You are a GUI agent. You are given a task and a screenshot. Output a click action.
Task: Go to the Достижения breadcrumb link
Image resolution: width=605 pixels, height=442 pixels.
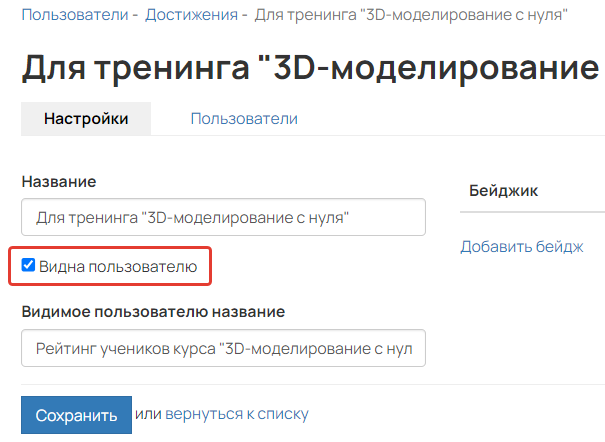[x=191, y=15]
